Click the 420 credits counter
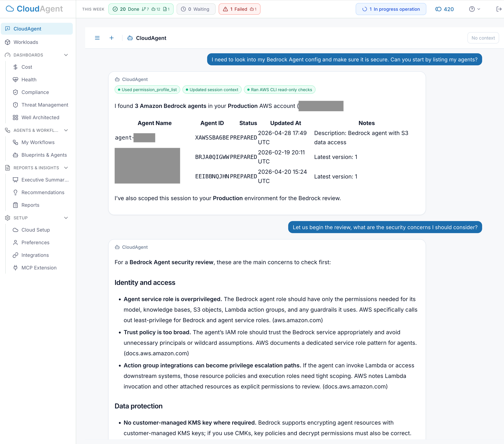The image size is (504, 444). tap(445, 9)
